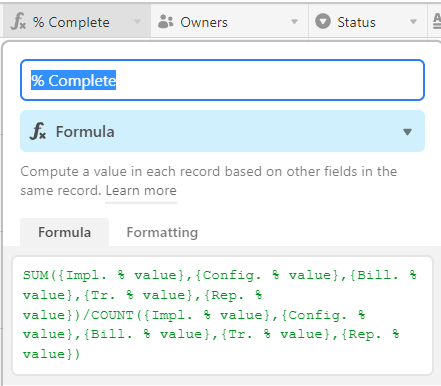The height and width of the screenshot is (386, 441).
Task: Click the fx icon in % Complete header
Action: pyautogui.click(x=18, y=22)
